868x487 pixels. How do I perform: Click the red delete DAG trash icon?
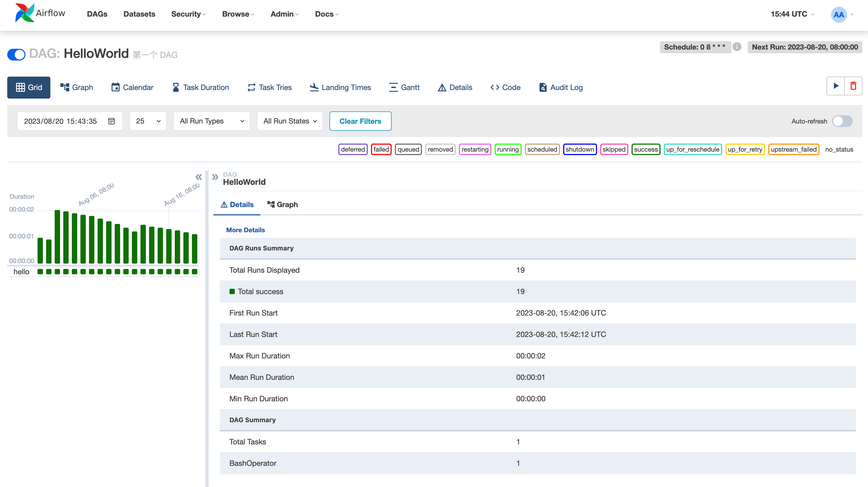point(853,86)
